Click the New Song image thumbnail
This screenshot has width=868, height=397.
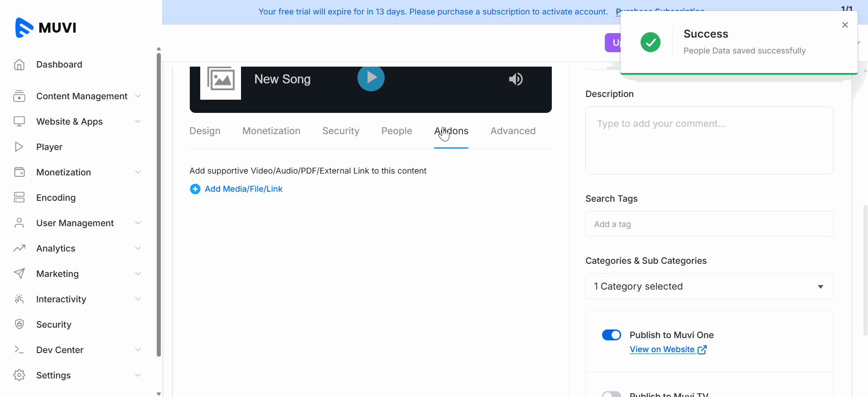(221, 81)
